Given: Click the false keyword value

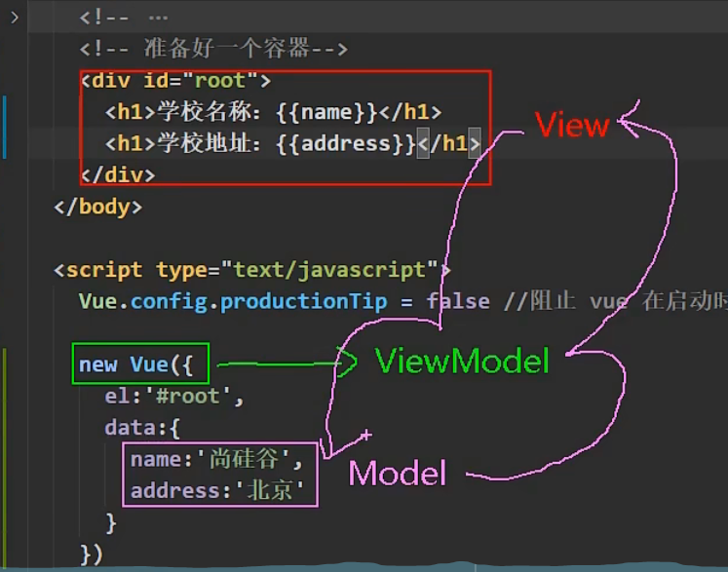Looking at the screenshot, I should click(457, 301).
